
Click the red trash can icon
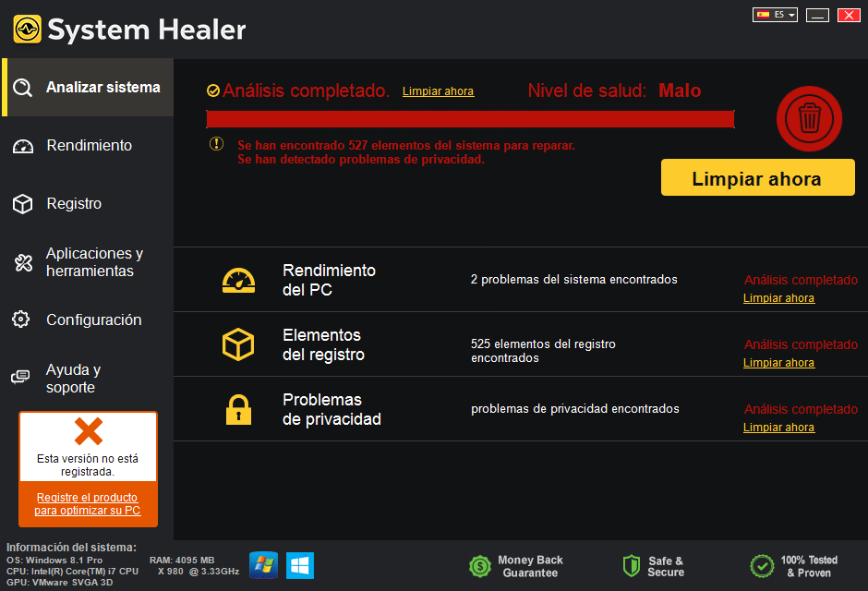coord(809,118)
